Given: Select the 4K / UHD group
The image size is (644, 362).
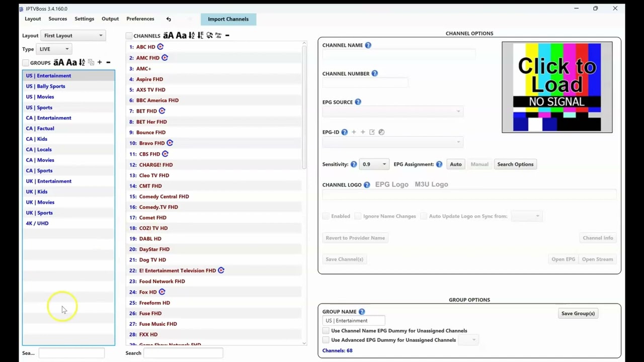Looking at the screenshot, I should (x=68, y=224).
